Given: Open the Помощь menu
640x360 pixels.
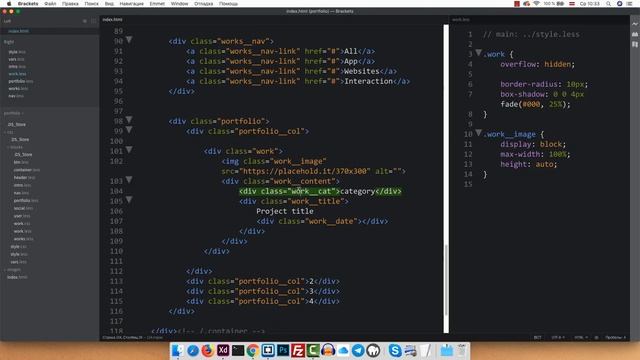Looking at the screenshot, I should [x=228, y=4].
